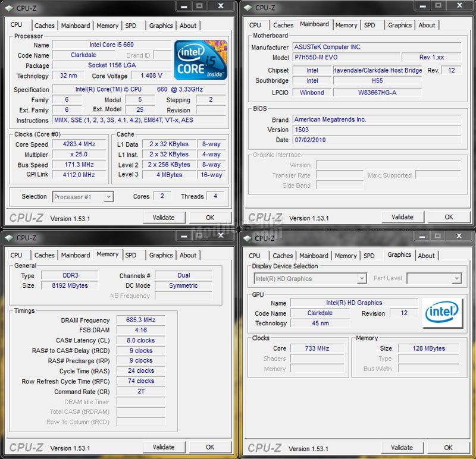The width and height of the screenshot is (476, 459).
Task: Switch to Caches tab in CPU window
Action: click(44, 26)
